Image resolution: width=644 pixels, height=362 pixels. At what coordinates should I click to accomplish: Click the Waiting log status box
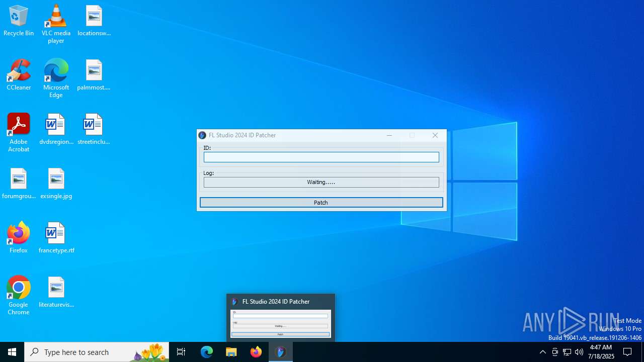(321, 182)
